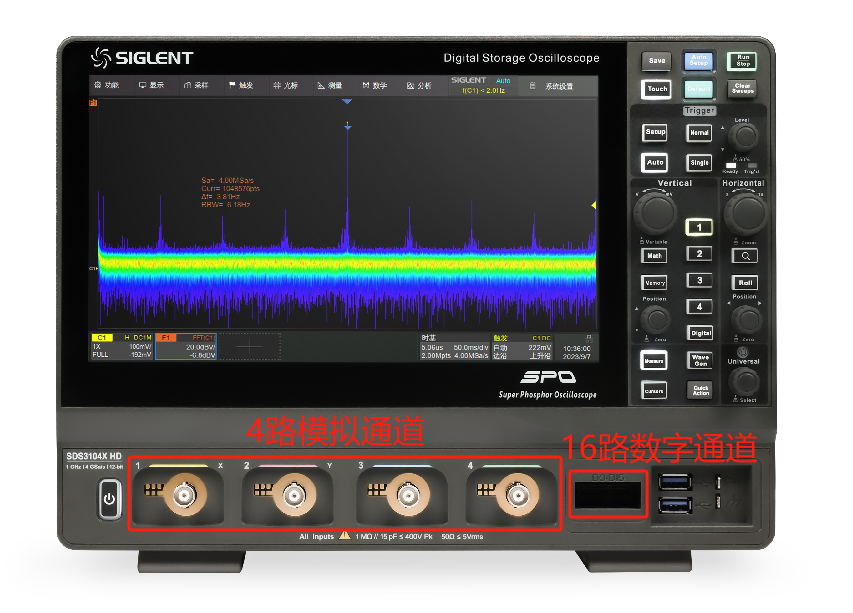Open the 触发 trigger box showing 222mV
The width and height of the screenshot is (853, 613).
click(522, 346)
